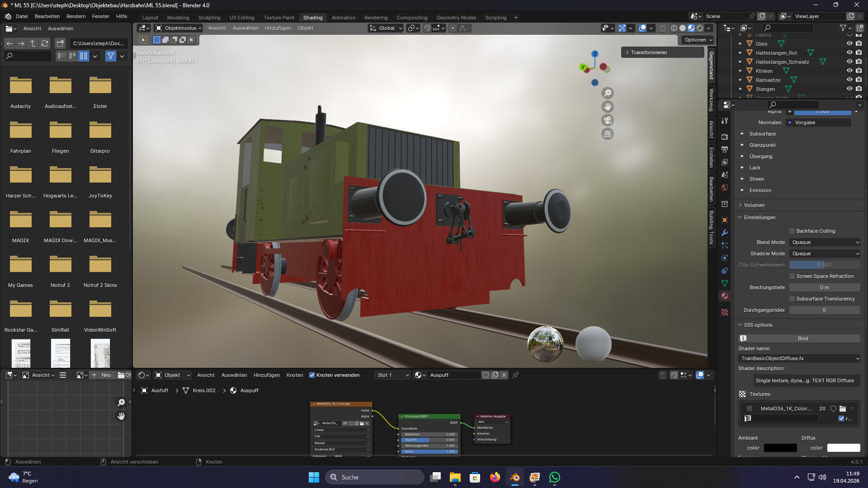Open the Rendern menu
This screenshot has height=488, width=868.
[75, 16]
